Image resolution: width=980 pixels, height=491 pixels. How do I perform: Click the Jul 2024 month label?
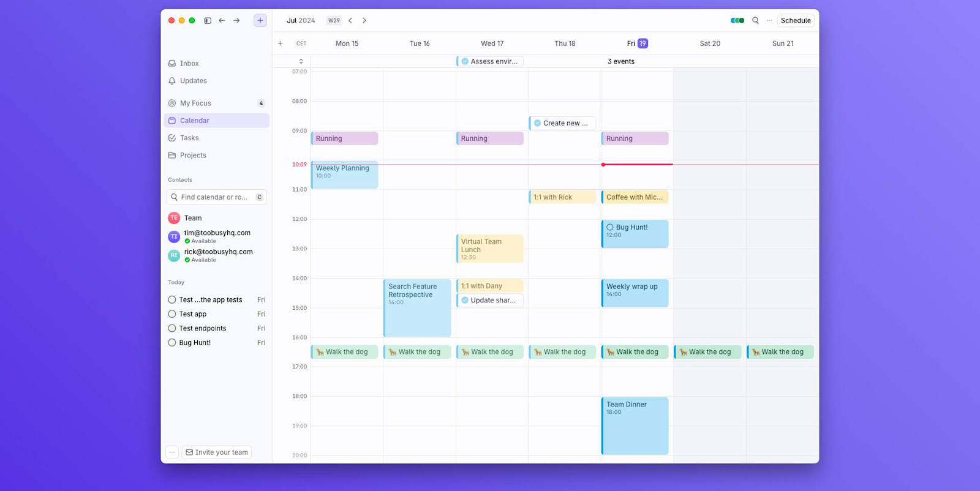[x=301, y=20]
